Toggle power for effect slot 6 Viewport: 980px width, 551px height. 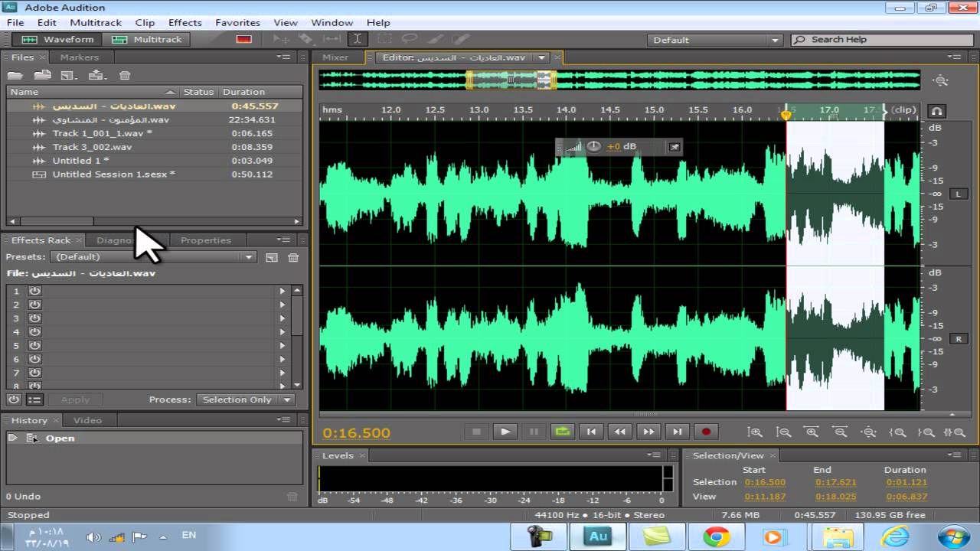click(x=34, y=359)
